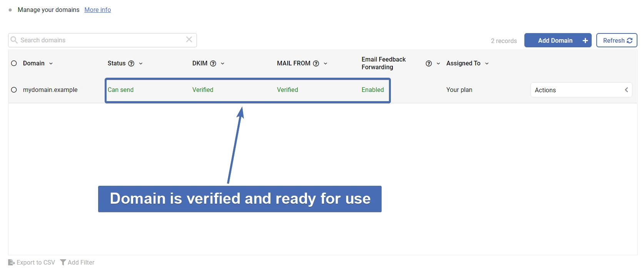The width and height of the screenshot is (644, 270).
Task: Click Export to CSV
Action: click(32, 262)
